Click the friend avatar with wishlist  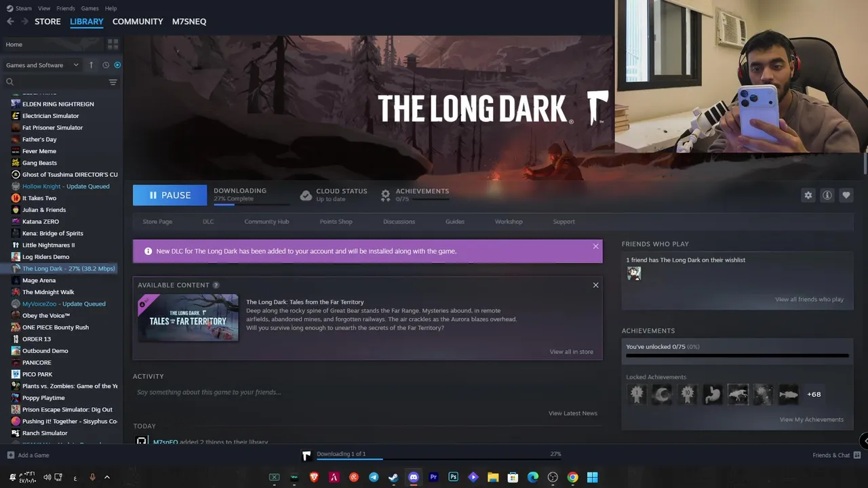pos(634,273)
